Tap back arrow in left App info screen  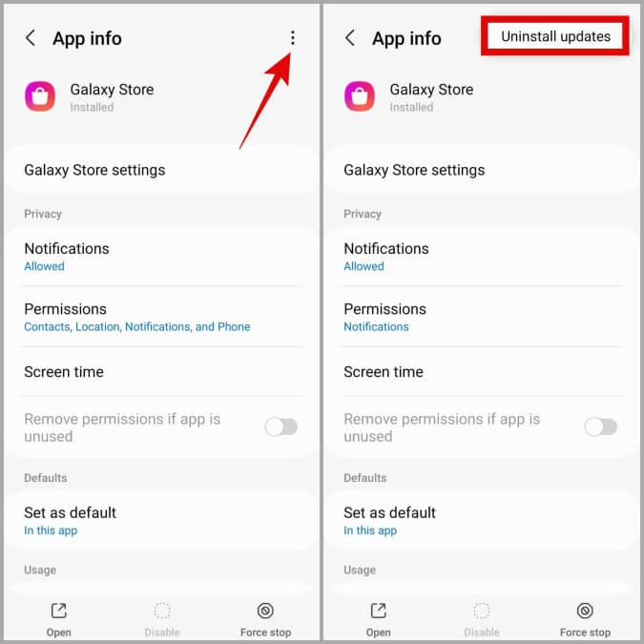click(x=31, y=38)
